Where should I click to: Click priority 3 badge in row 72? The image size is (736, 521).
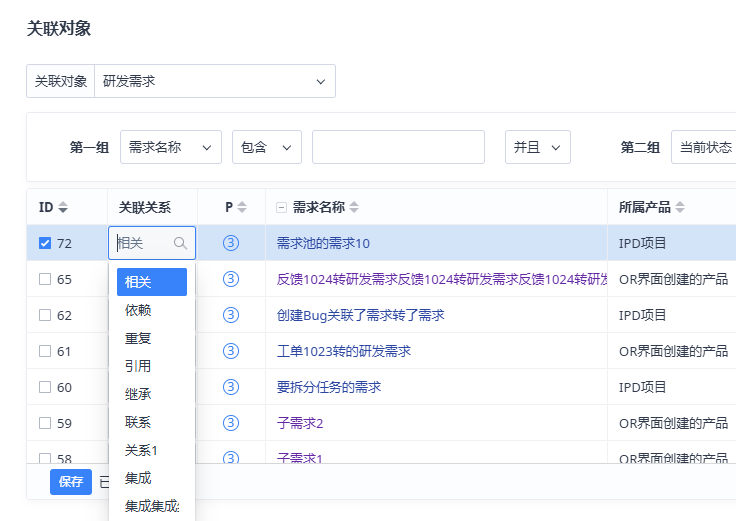[231, 243]
